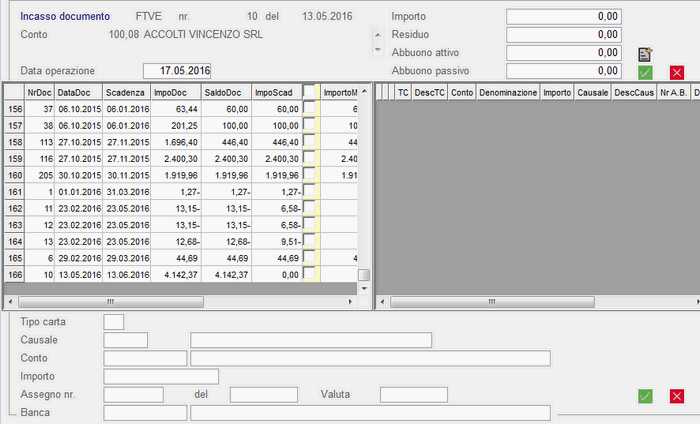Screen dimensions: 700x424
Task: Click the invoices grid vertical scrollbar thumb
Action: (x=364, y=274)
